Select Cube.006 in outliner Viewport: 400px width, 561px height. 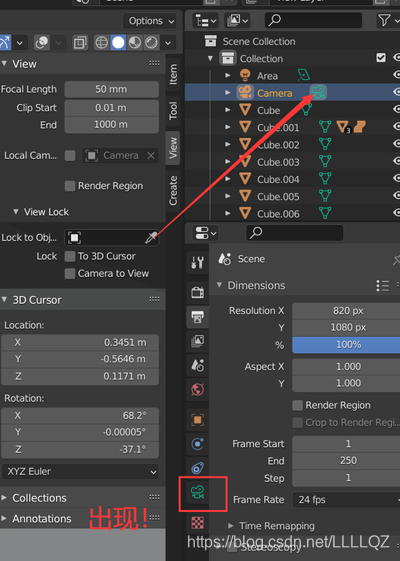click(278, 214)
